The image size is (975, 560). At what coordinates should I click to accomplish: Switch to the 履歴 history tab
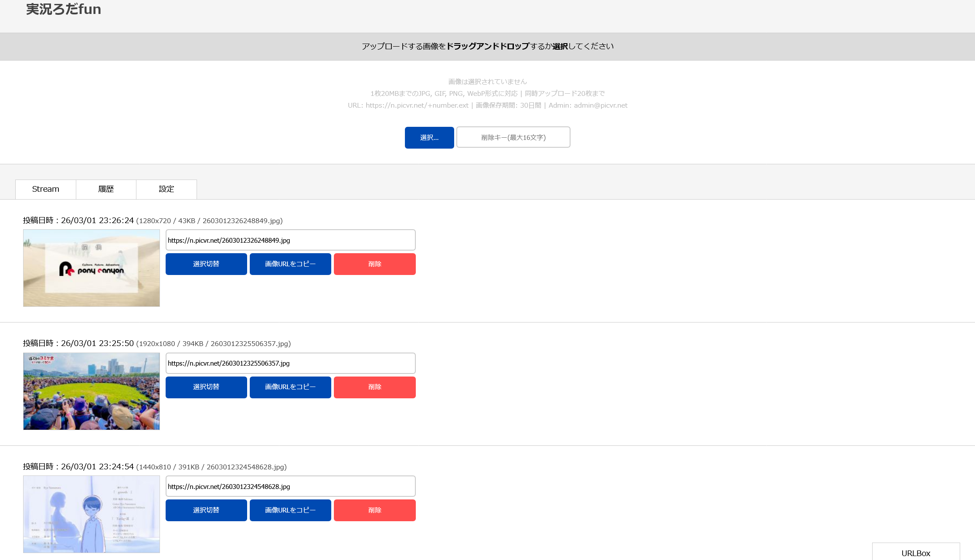[x=106, y=189]
